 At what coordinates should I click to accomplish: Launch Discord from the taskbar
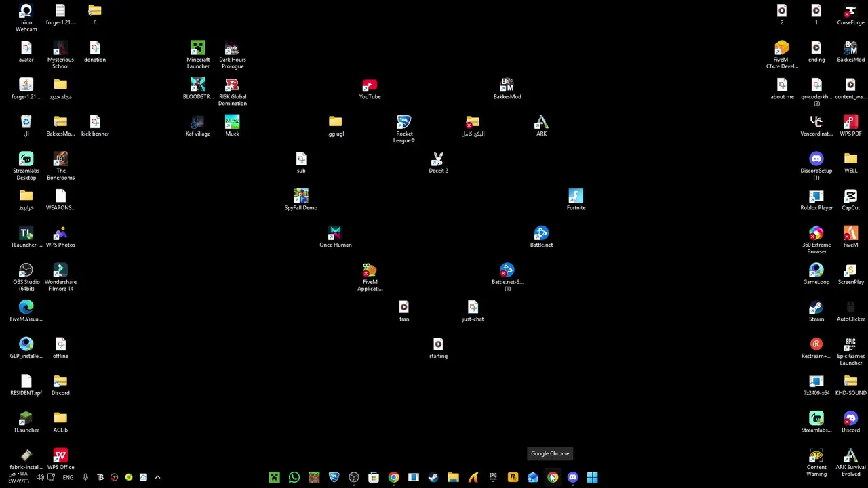point(572,477)
